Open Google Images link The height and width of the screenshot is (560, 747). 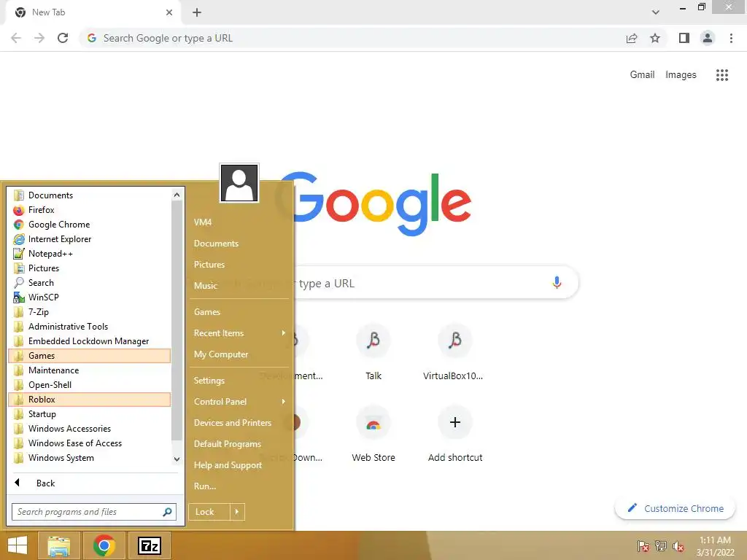(x=681, y=75)
